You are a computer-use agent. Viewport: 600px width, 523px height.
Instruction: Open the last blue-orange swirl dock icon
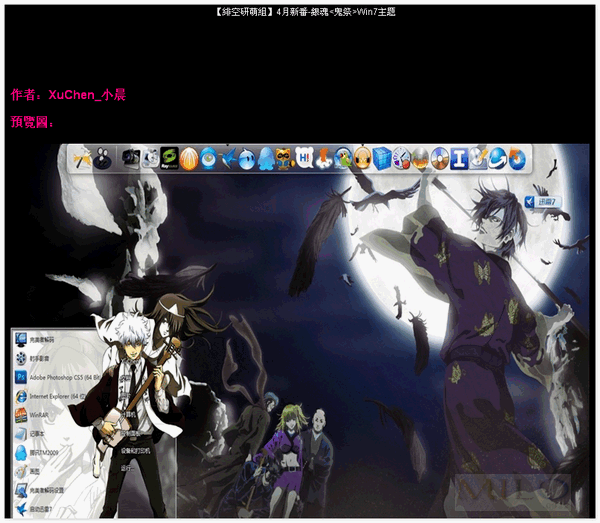coord(517,158)
